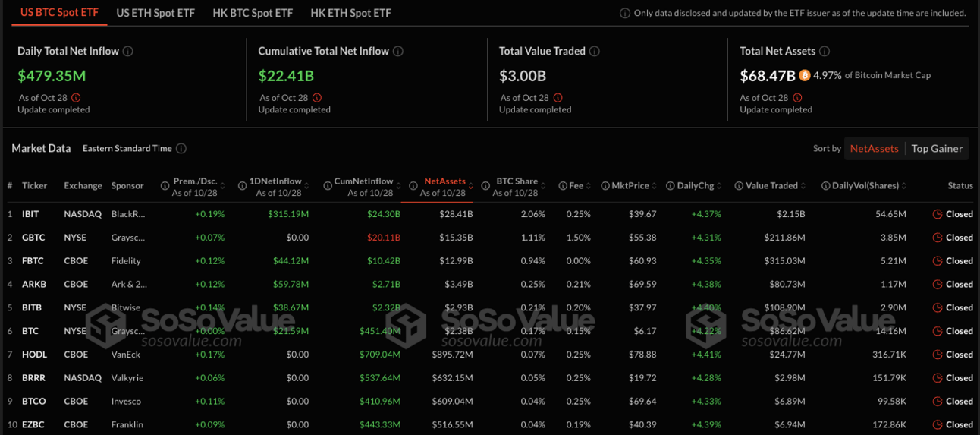Switch to US ETH Spot ETF tab
980x435 pixels.
click(155, 13)
